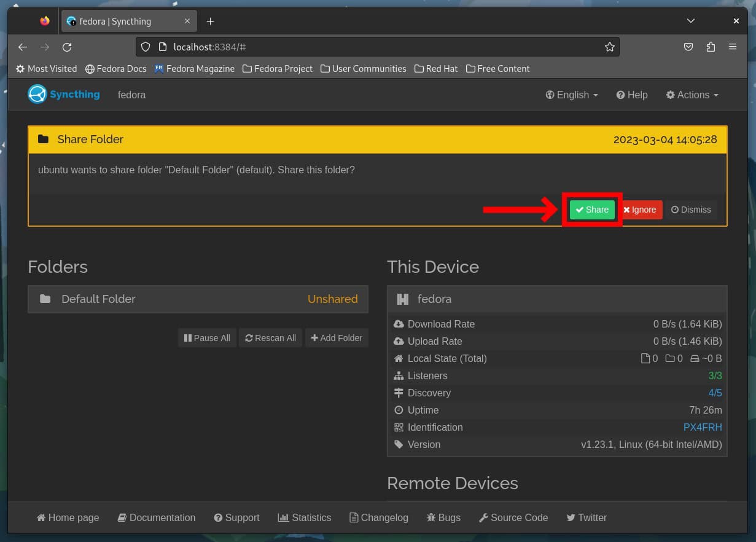Click the red Ignore button
This screenshot has height=542, width=756.
640,210
